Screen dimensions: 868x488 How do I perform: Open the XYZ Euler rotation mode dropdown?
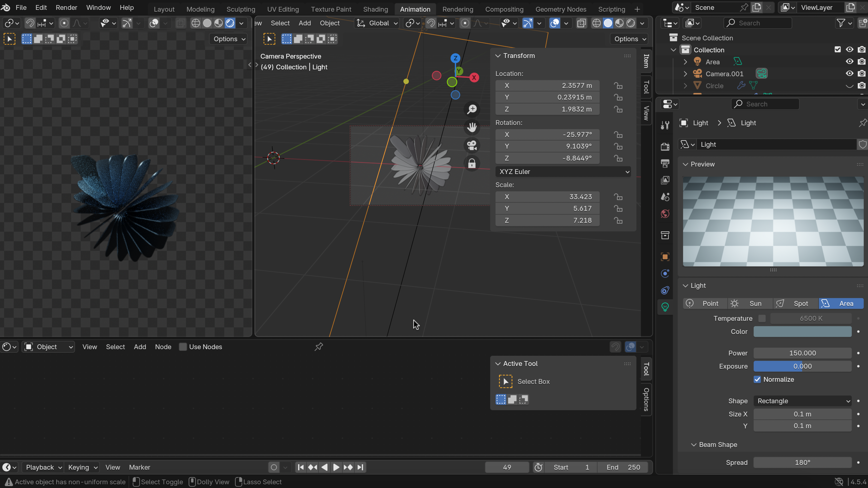pyautogui.click(x=563, y=172)
